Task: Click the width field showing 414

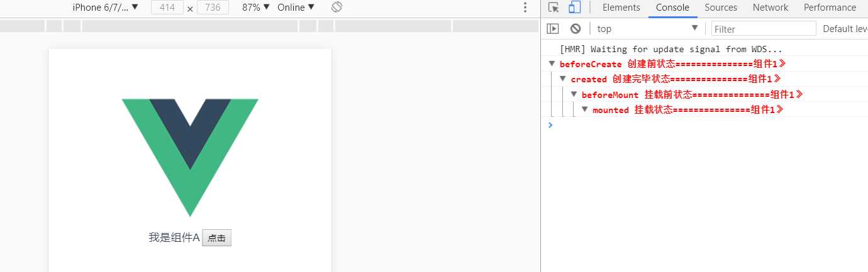Action: pyautogui.click(x=167, y=8)
